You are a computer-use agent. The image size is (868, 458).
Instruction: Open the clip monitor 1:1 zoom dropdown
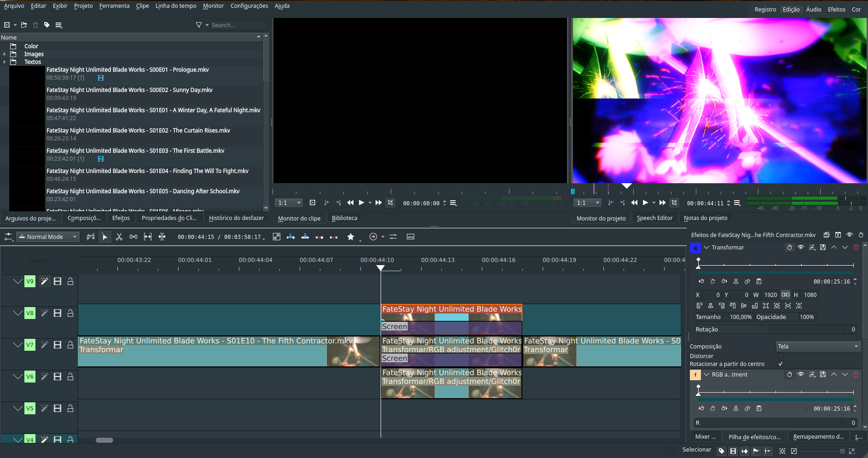tap(289, 203)
